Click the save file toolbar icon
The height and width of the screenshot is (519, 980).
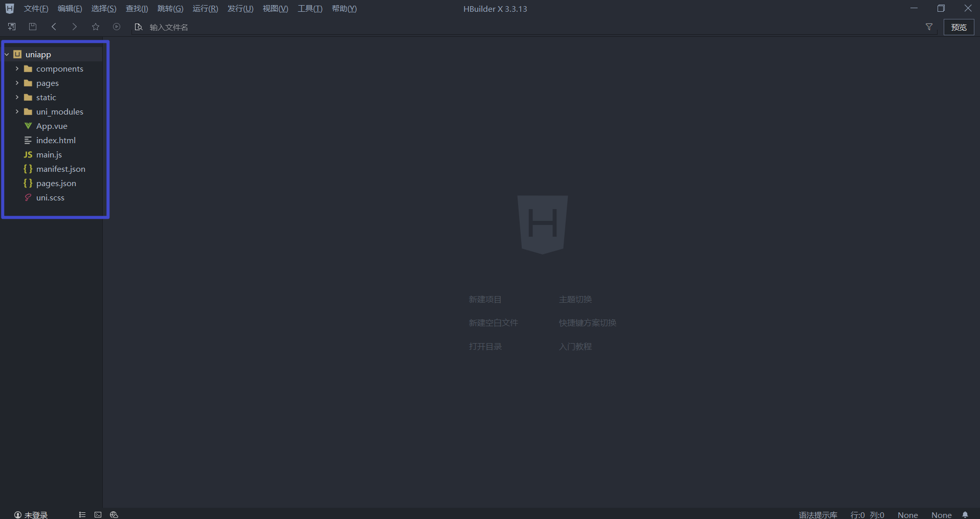tap(33, 27)
